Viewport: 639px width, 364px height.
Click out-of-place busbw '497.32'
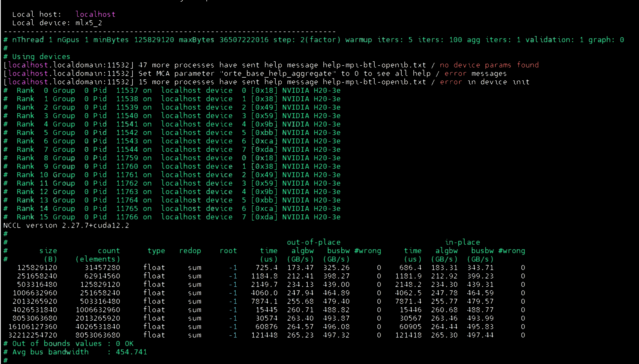click(336, 335)
